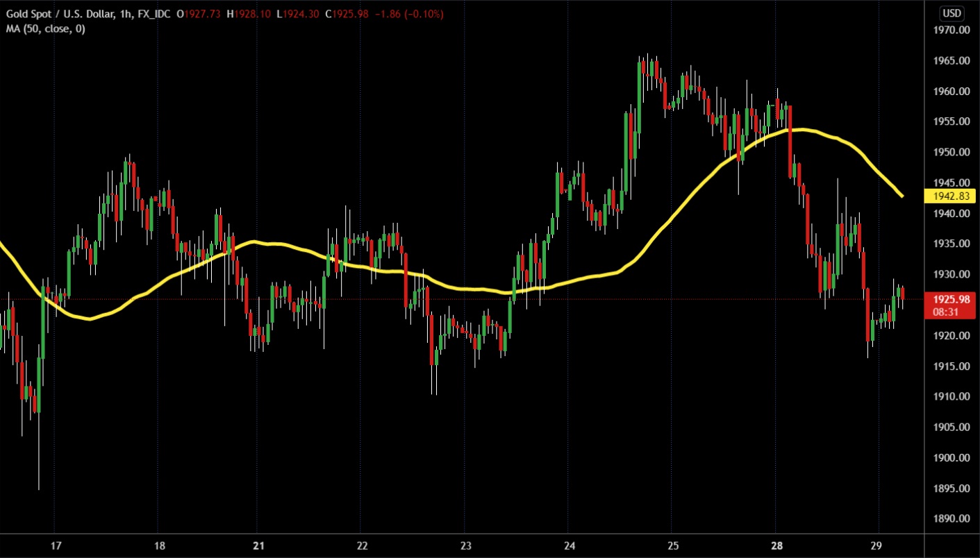Click the date label 17 on time axis
The height and width of the screenshot is (558, 980).
click(56, 545)
